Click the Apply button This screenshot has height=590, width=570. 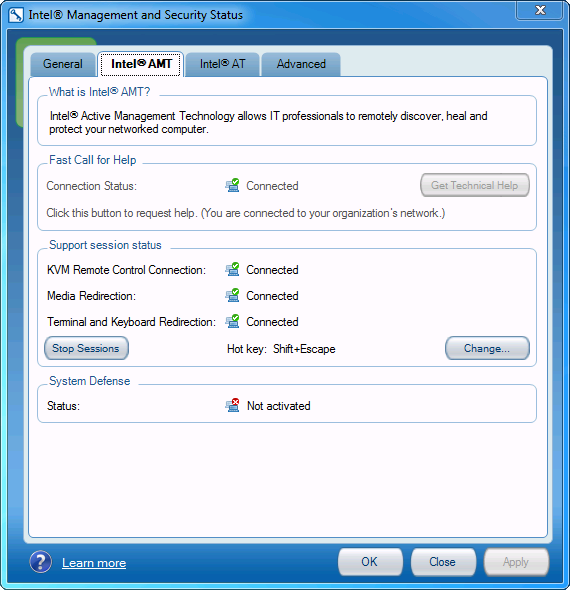point(516,562)
